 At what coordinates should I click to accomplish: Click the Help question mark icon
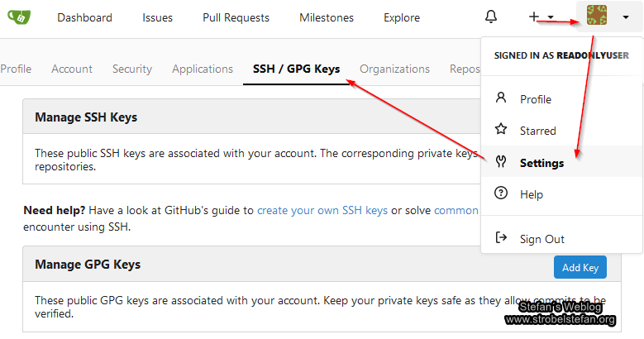tap(501, 193)
